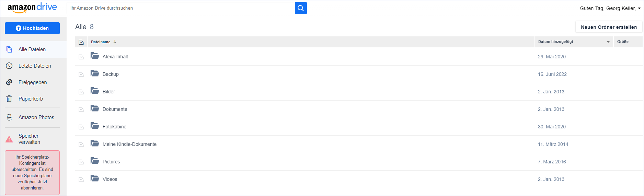This screenshot has height=196, width=644.
Task: Click the Amazon Drive logo
Action: (32, 8)
